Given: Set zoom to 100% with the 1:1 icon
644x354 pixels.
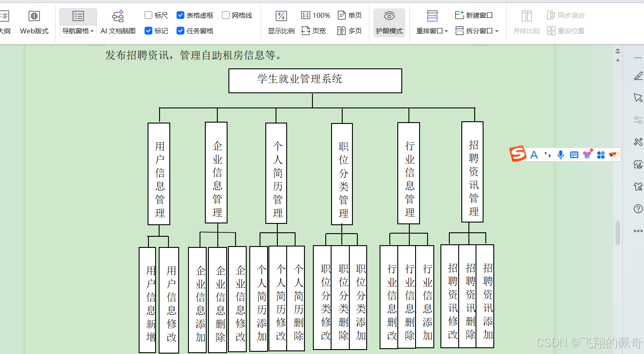Looking at the screenshot, I should (x=306, y=15).
